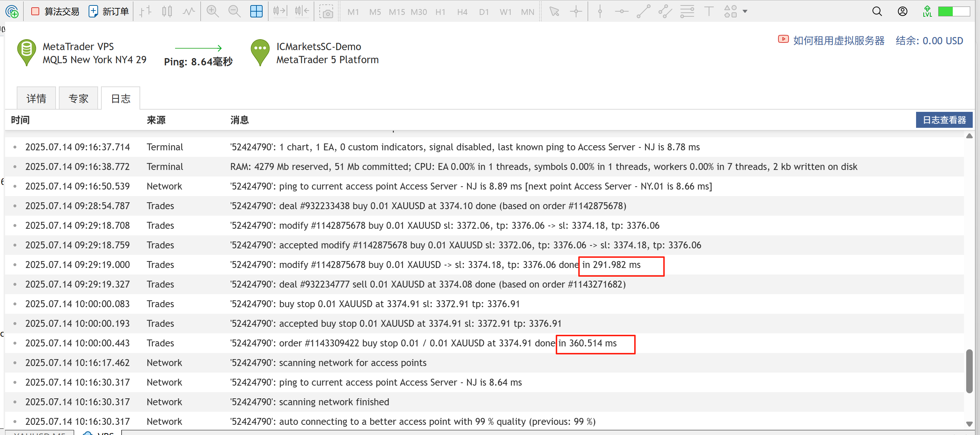Open 如何租用虚拟服务器 video link

[x=838, y=40]
